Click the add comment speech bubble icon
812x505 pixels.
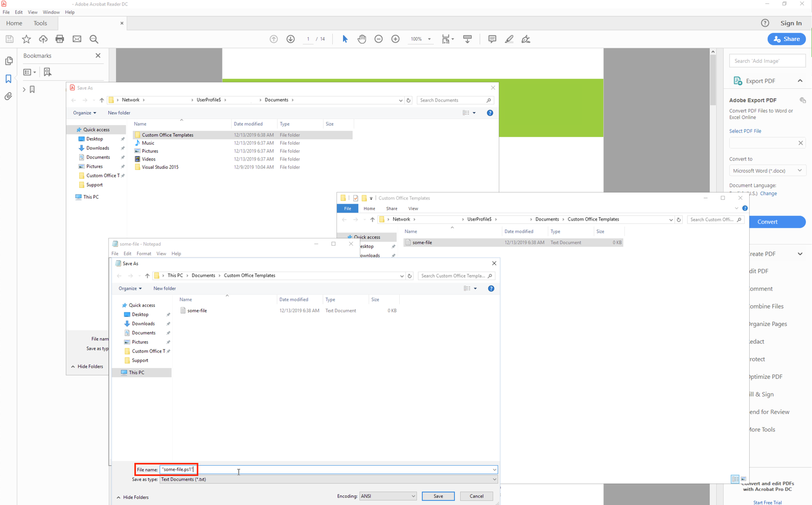click(x=492, y=39)
